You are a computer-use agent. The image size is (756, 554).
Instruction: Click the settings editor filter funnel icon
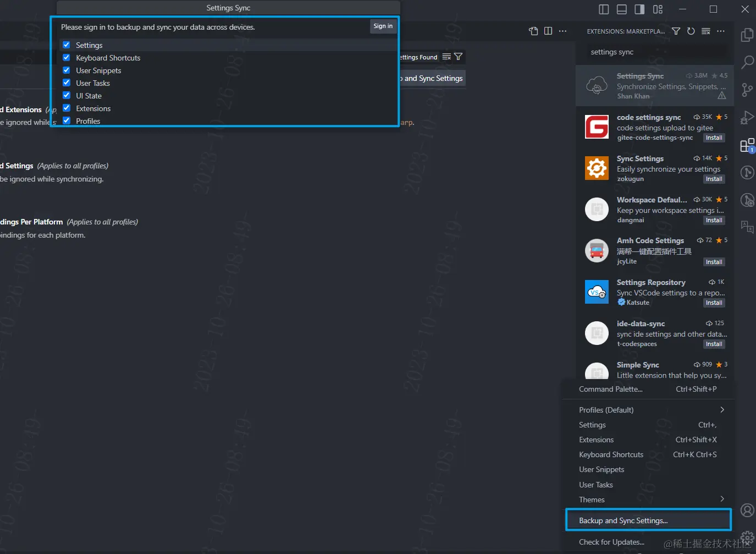[x=458, y=57]
